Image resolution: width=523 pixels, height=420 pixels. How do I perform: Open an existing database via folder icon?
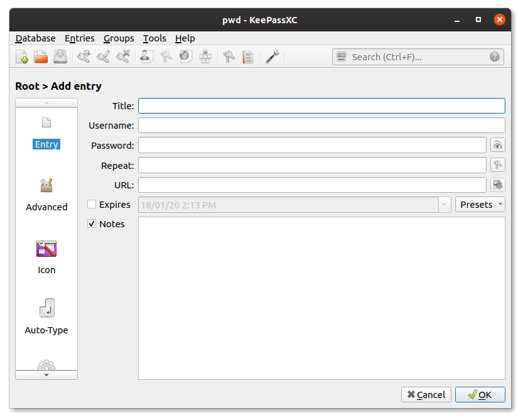coord(41,57)
